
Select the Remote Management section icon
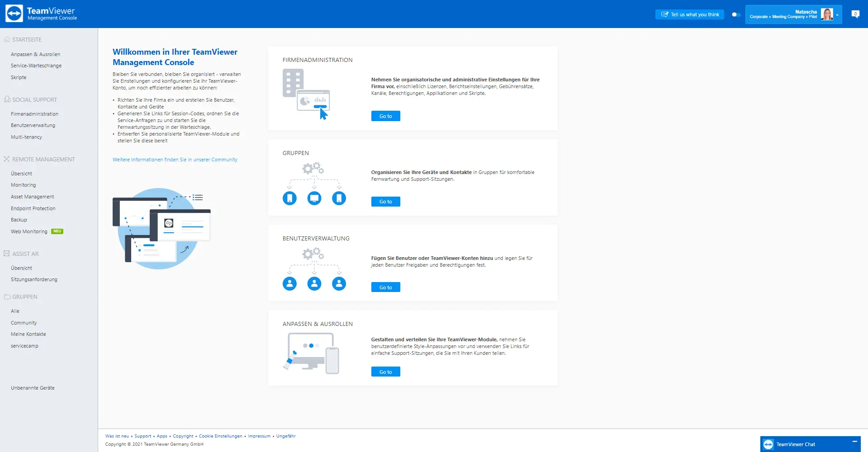[7, 159]
